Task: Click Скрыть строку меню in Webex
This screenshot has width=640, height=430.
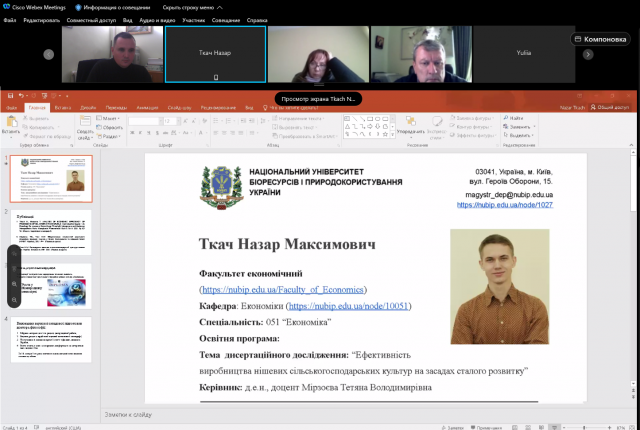Action: 192,7
